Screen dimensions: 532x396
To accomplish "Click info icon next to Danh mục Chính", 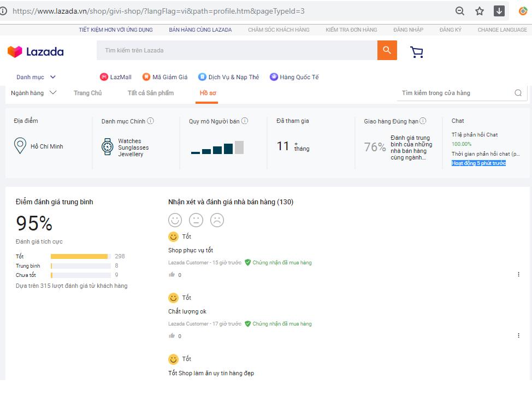I will [x=151, y=121].
